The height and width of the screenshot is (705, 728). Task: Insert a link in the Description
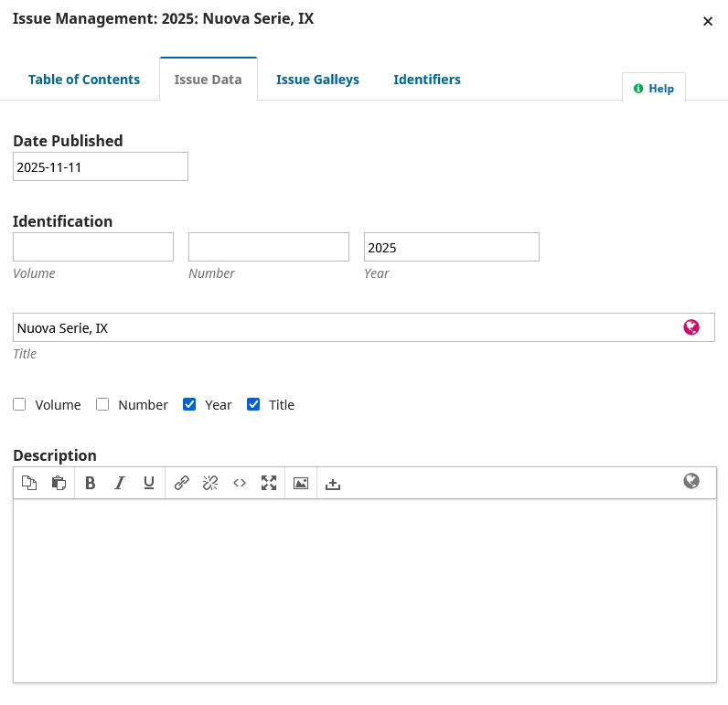pos(181,483)
